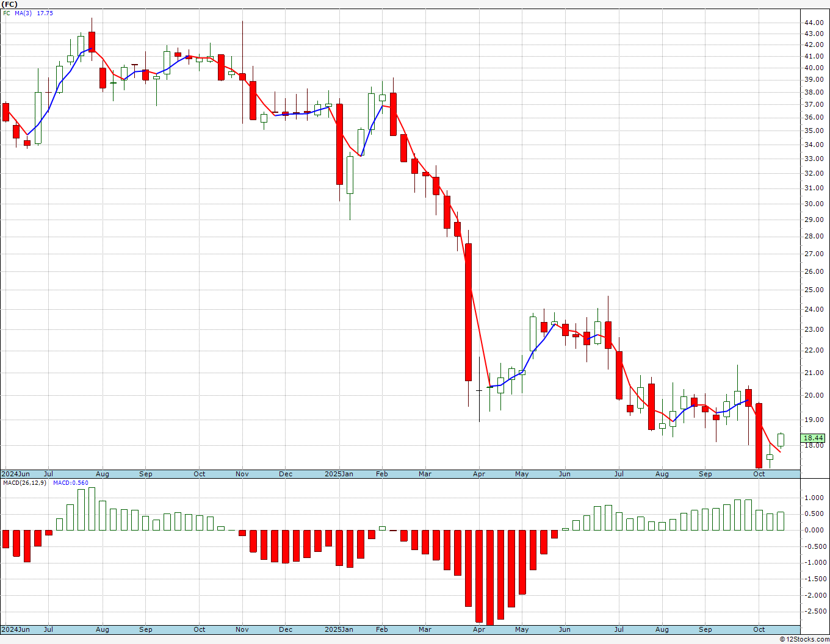Select the MACD(26,12,9) indicator label

tap(24, 483)
